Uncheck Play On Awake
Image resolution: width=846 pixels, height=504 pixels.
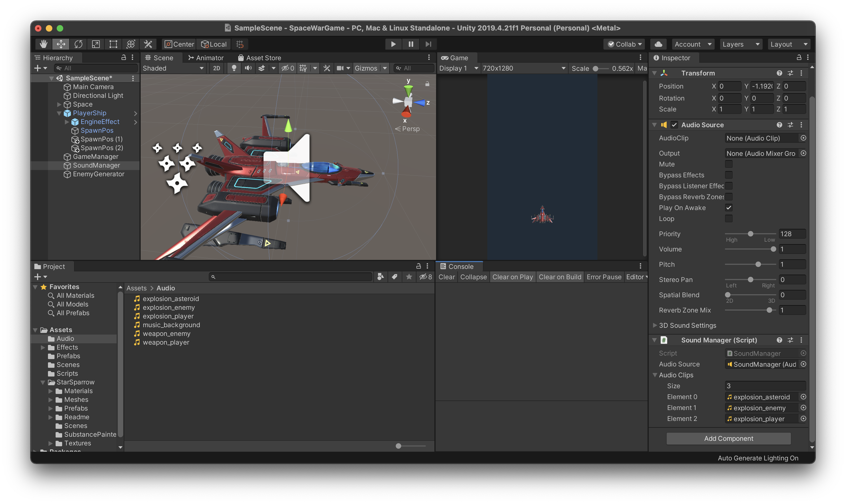pos(729,208)
